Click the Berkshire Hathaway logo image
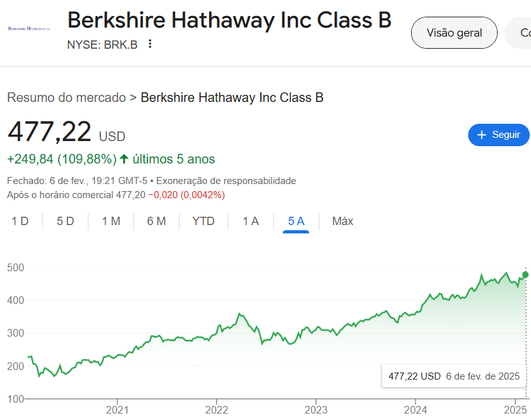The image size is (531, 420). pyautogui.click(x=29, y=29)
